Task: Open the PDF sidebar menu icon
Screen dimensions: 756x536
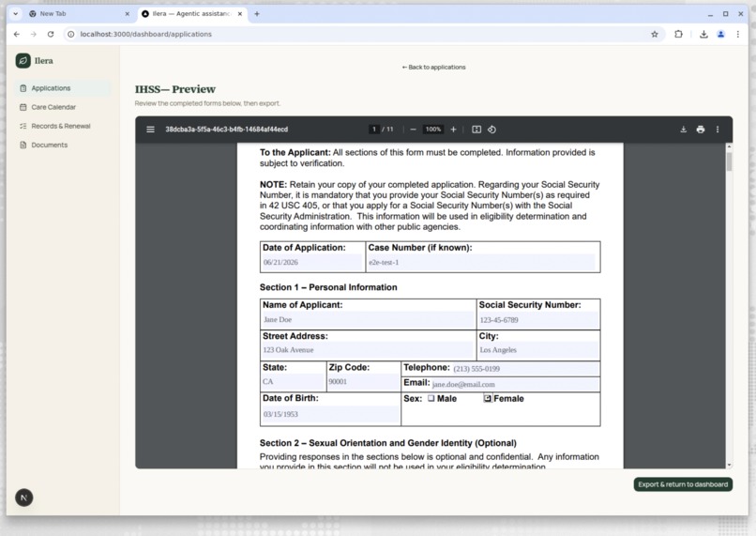Action: 150,130
